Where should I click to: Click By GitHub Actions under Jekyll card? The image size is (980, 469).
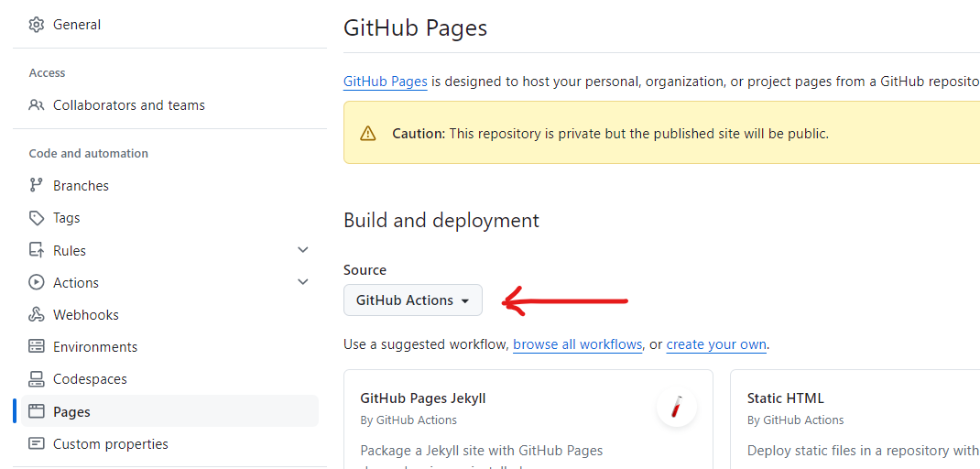(x=408, y=420)
